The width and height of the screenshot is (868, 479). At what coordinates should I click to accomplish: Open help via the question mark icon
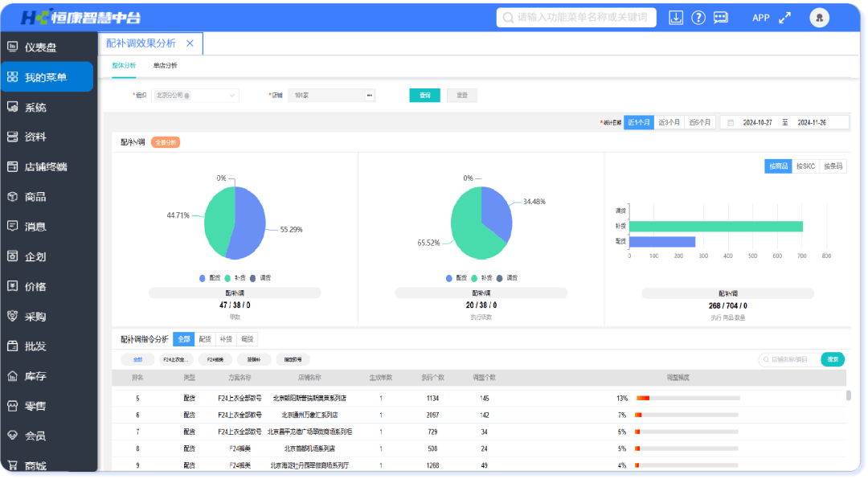(698, 18)
